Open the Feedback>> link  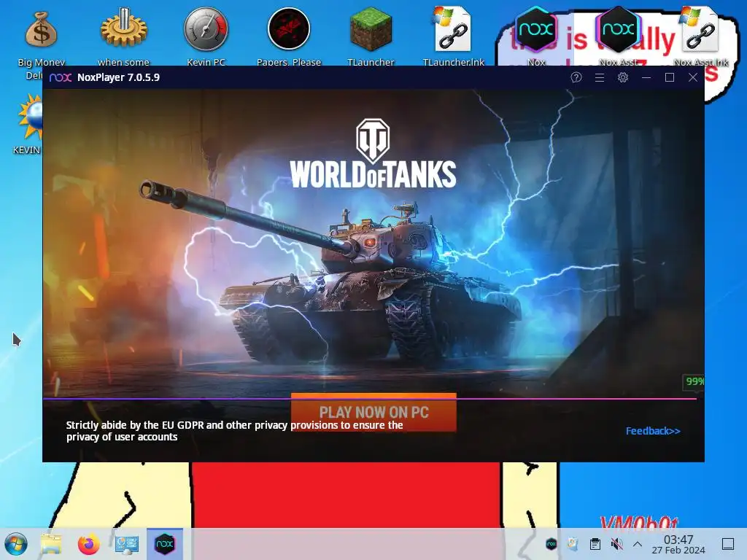pyautogui.click(x=653, y=431)
